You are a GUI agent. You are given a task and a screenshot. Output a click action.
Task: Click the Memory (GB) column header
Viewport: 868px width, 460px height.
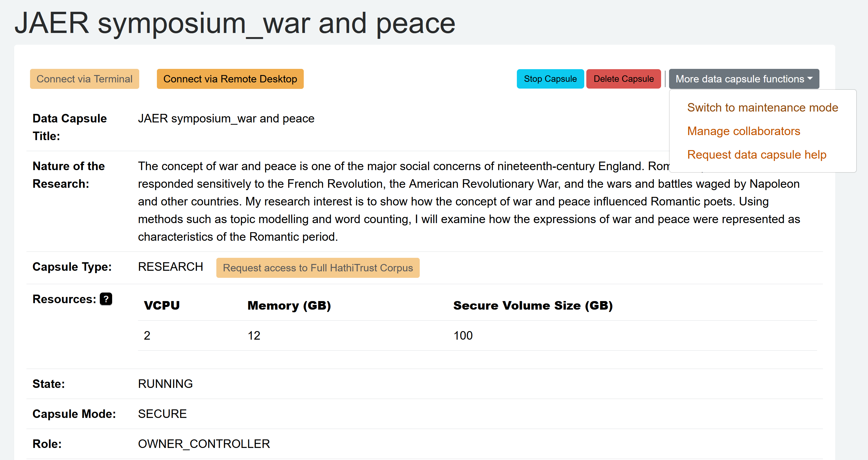coord(289,305)
